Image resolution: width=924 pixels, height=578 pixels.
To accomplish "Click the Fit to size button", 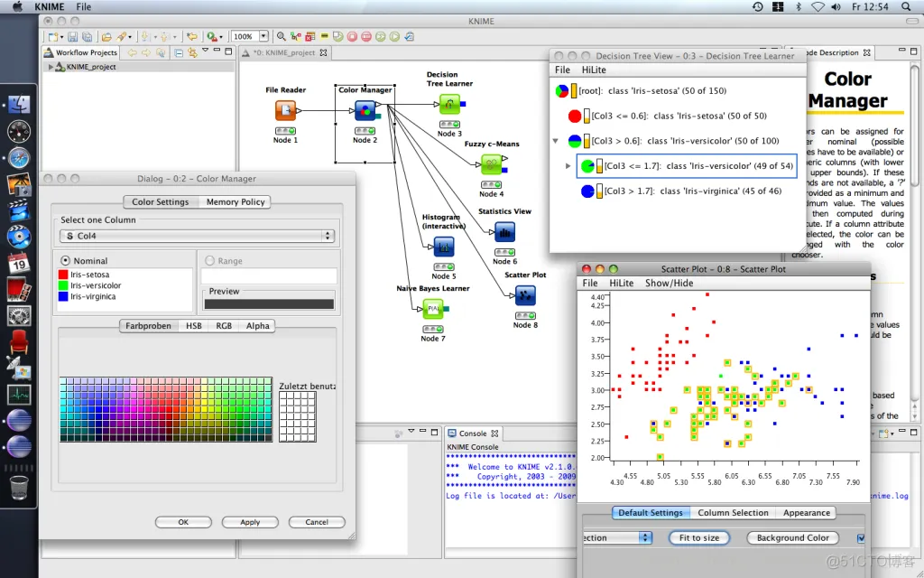I will pos(699,538).
